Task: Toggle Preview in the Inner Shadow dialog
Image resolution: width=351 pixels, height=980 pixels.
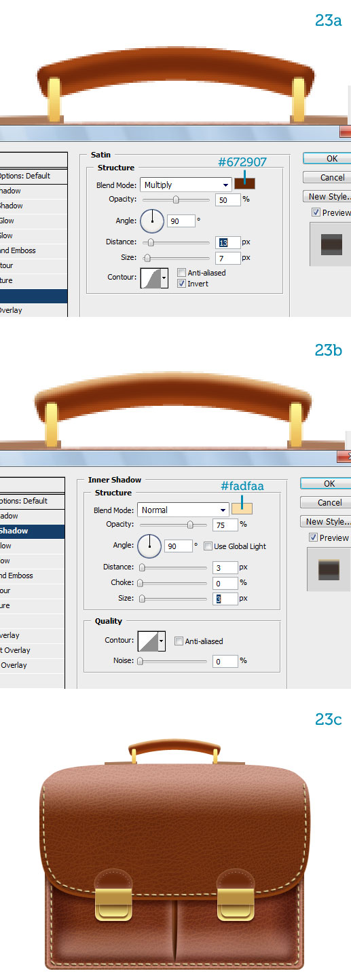Action: (x=315, y=538)
